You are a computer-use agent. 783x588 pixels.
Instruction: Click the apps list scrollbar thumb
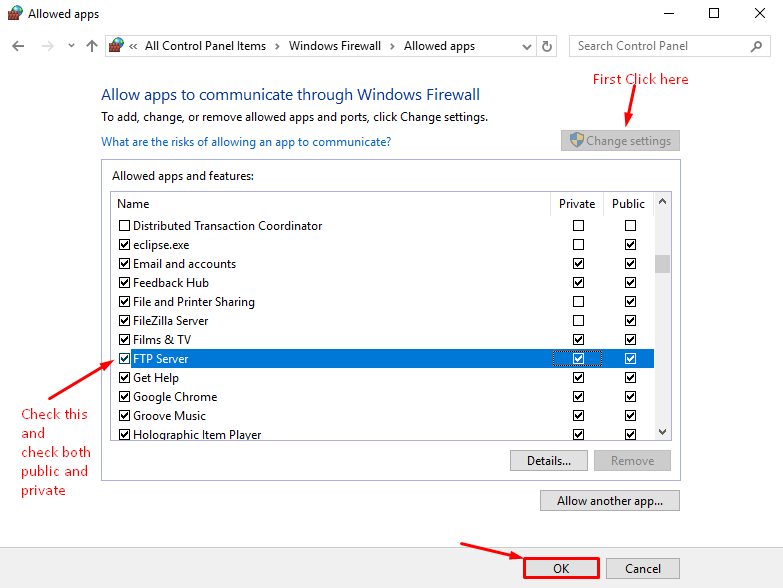coord(663,264)
